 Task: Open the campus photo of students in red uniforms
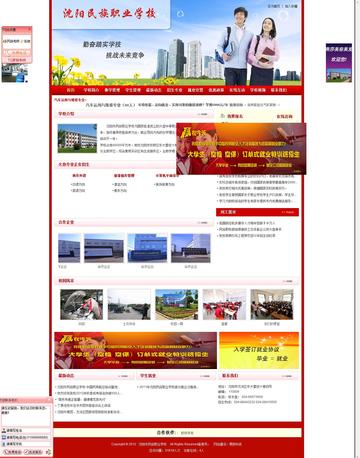click(x=224, y=304)
